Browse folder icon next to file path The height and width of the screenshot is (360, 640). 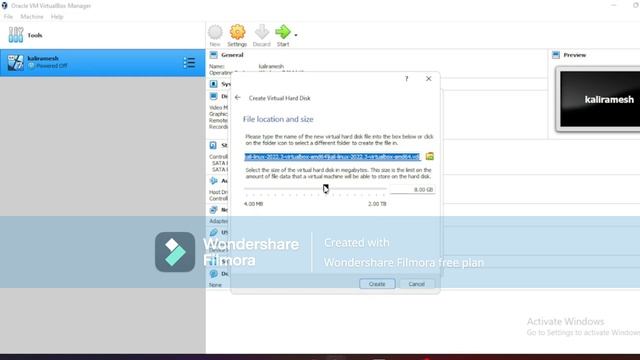click(x=429, y=156)
